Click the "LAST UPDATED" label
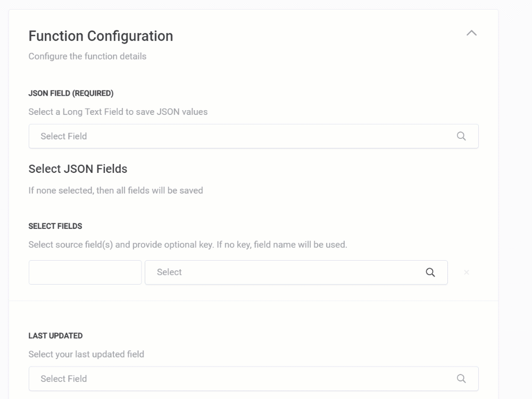The width and height of the screenshot is (532, 399). 55,336
